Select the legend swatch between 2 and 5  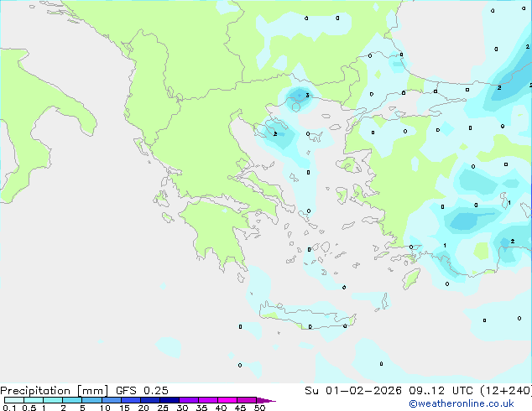72,400
